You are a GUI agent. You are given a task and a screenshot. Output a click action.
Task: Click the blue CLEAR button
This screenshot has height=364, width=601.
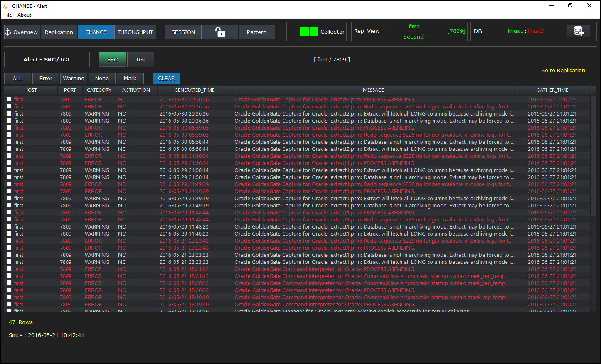click(x=166, y=78)
